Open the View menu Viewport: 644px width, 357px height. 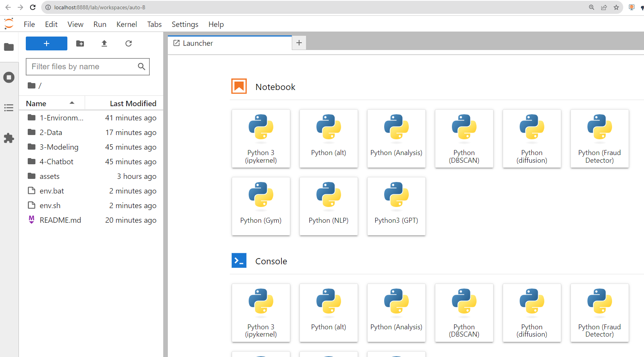click(x=75, y=24)
